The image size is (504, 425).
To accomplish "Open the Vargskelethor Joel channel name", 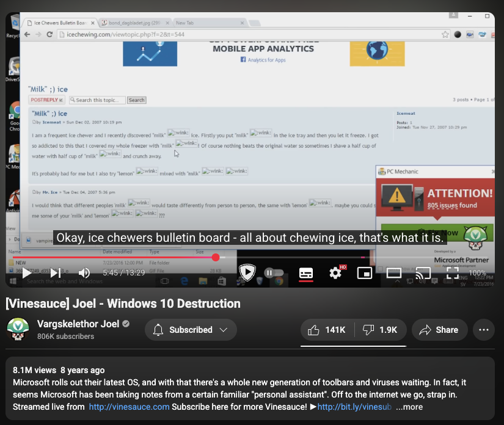I will click(x=78, y=324).
